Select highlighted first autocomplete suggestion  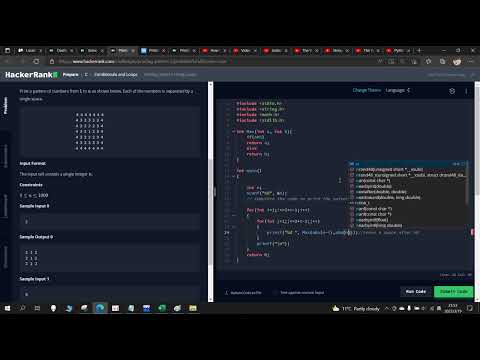pos(407,164)
